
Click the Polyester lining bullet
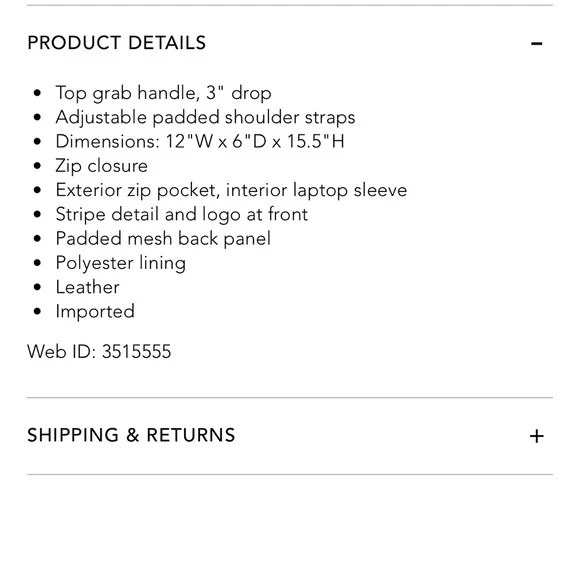pos(121,263)
